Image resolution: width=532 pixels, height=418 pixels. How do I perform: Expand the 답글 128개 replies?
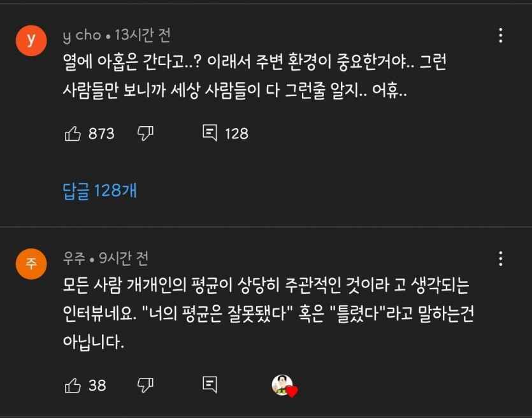[x=100, y=191]
